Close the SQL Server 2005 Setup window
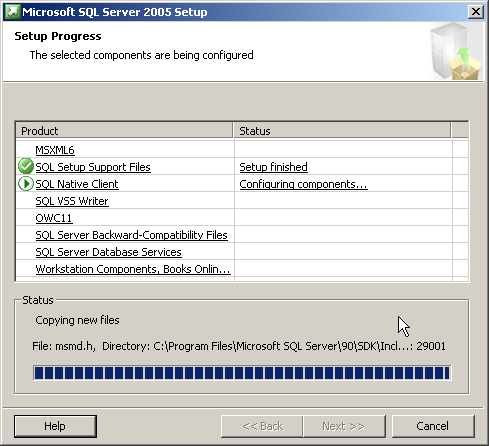Image resolution: width=489 pixels, height=446 pixels. 476,12
